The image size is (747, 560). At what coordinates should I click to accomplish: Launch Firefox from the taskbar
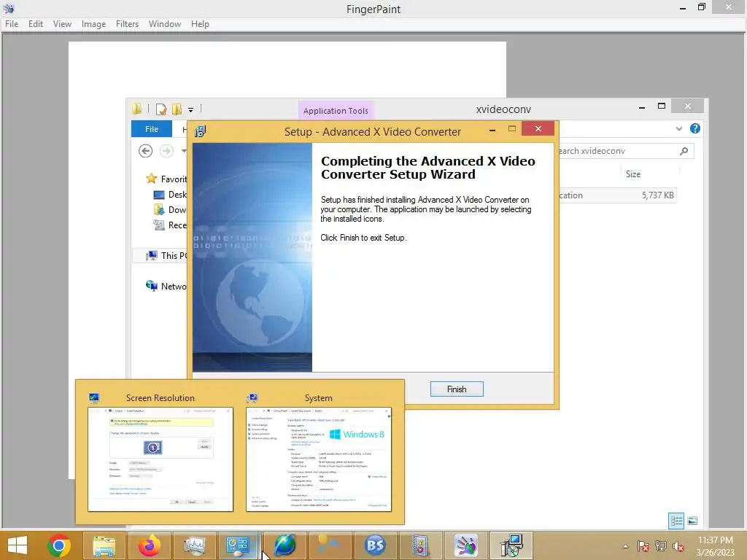point(149,545)
